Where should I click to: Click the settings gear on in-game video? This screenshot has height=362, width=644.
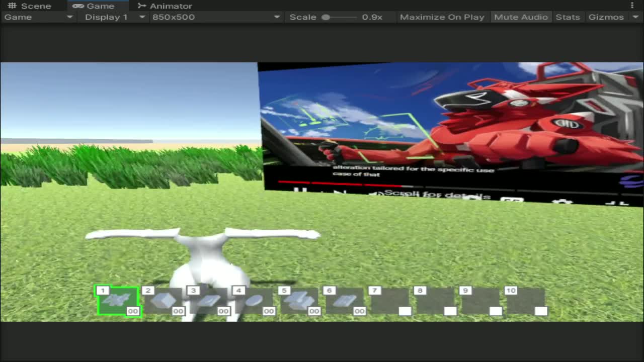coord(561,202)
